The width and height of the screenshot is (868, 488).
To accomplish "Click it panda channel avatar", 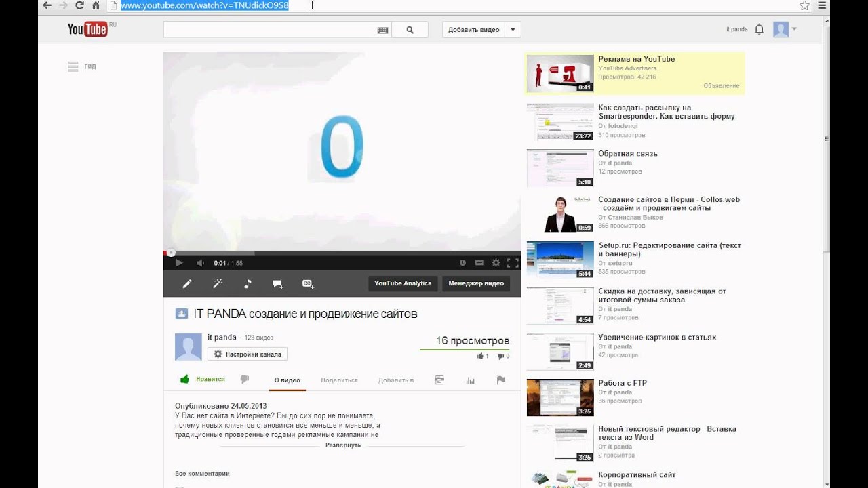I will tap(189, 346).
